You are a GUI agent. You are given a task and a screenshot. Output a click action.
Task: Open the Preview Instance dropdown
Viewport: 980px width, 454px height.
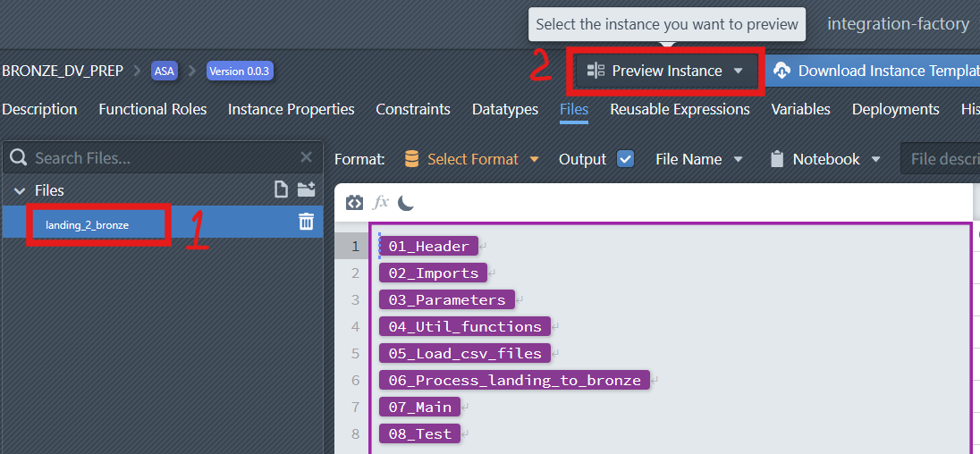[667, 71]
